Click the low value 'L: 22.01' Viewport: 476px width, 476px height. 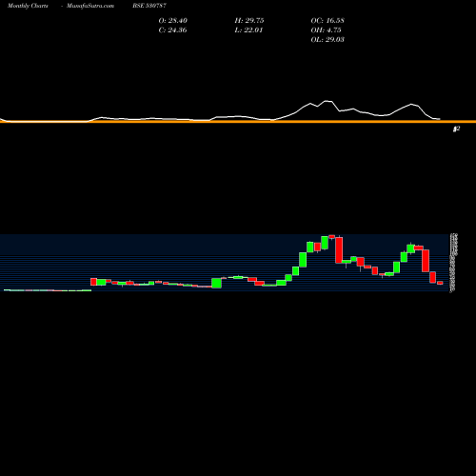(x=248, y=30)
